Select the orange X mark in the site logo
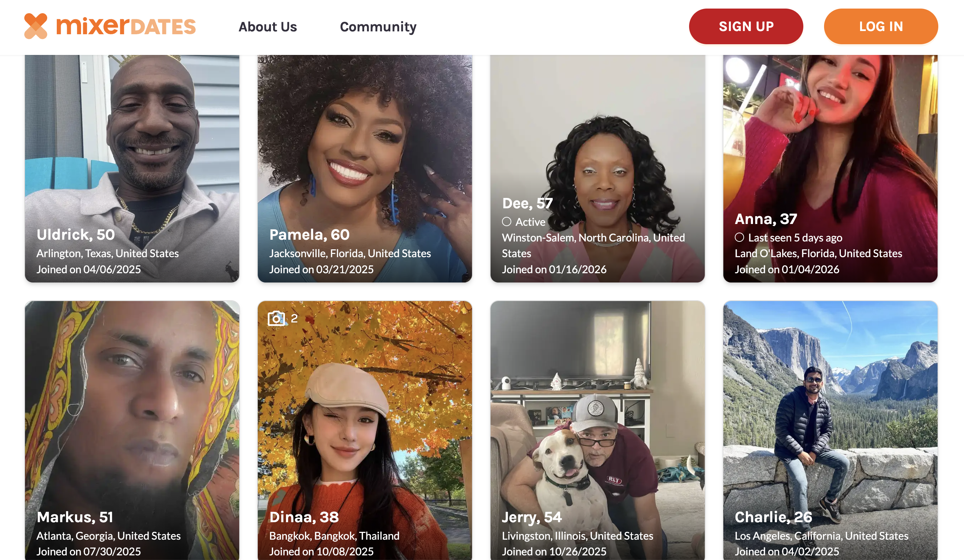The width and height of the screenshot is (964, 560). coord(36,26)
